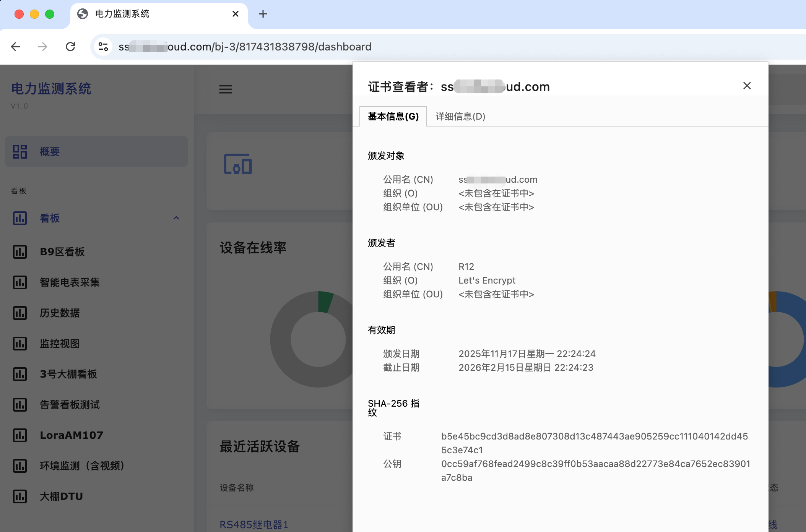Go back to previous page

[x=16, y=47]
